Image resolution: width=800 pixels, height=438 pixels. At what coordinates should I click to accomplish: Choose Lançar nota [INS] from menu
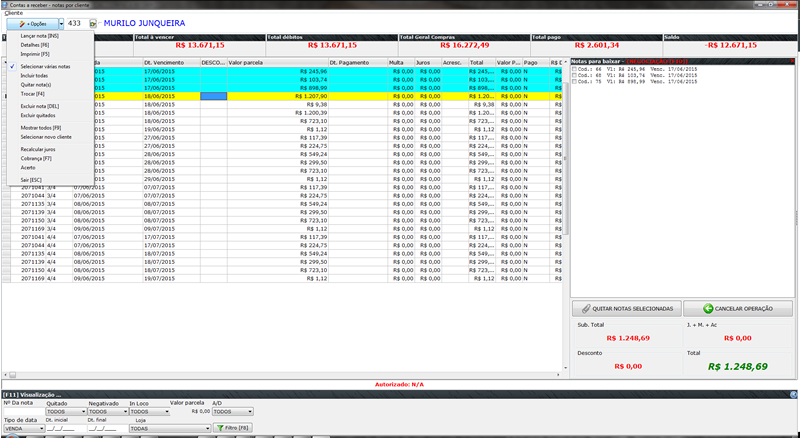tap(40, 36)
